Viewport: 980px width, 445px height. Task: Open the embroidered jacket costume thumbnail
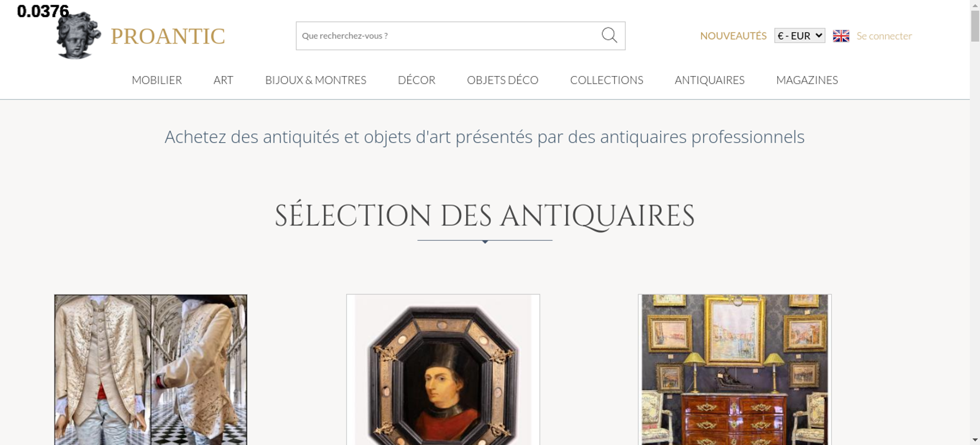tap(150, 370)
